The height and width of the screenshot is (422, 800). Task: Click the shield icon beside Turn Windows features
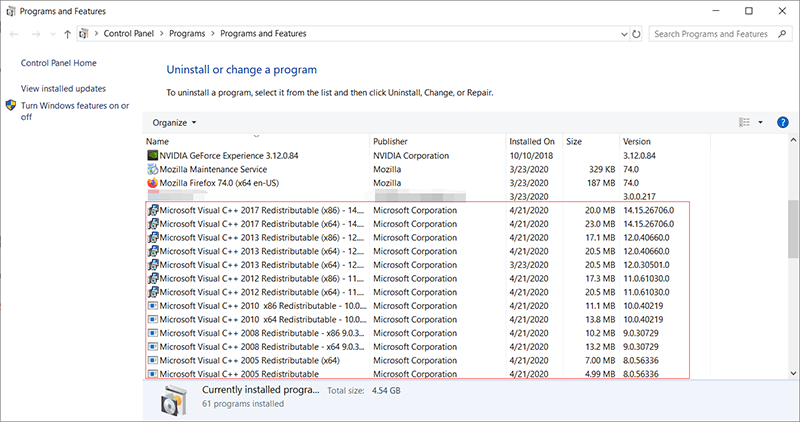point(11,106)
